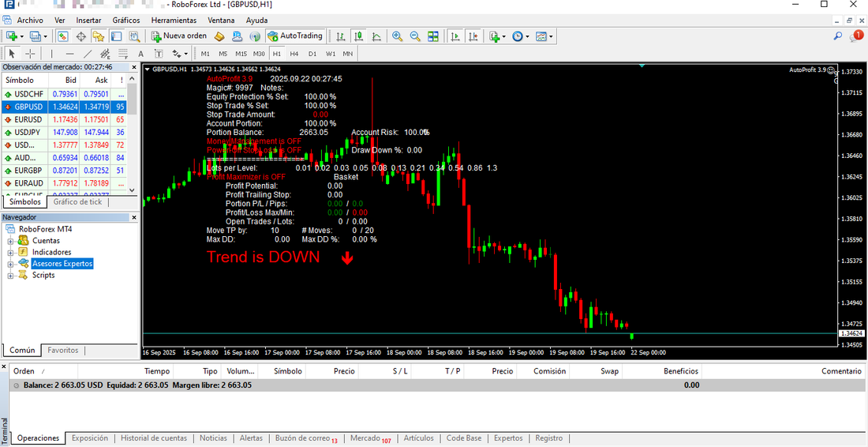
Task: Open Historial de cuentas tab
Action: pos(154,438)
